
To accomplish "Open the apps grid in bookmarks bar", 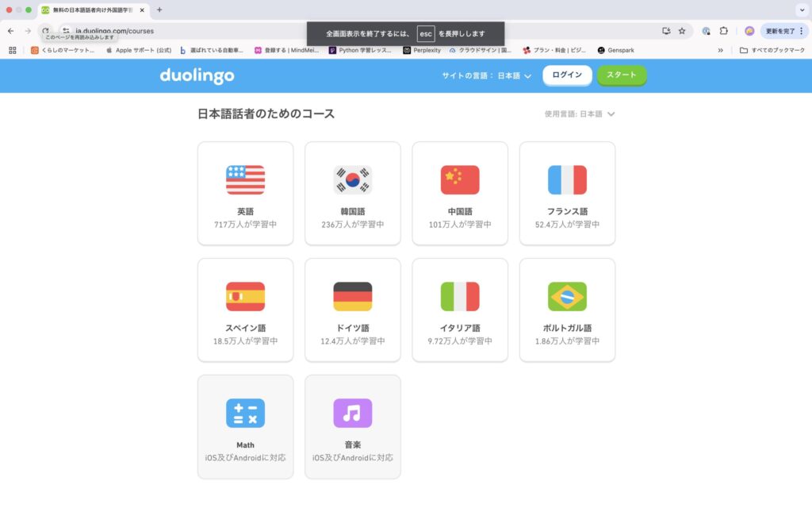I will point(13,50).
